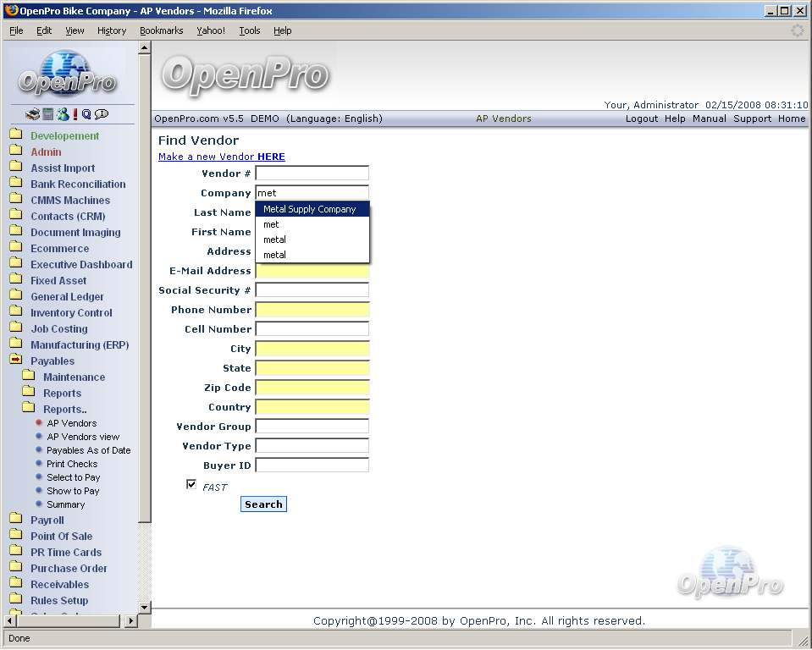Image resolution: width=812 pixels, height=650 pixels.
Task: Select Print Checks in Payables tree
Action: coord(72,464)
